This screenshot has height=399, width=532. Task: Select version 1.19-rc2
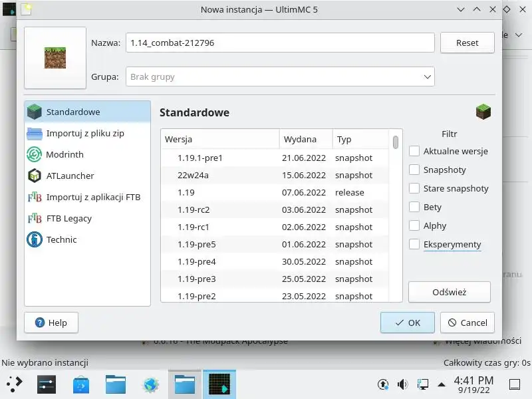pos(275,209)
